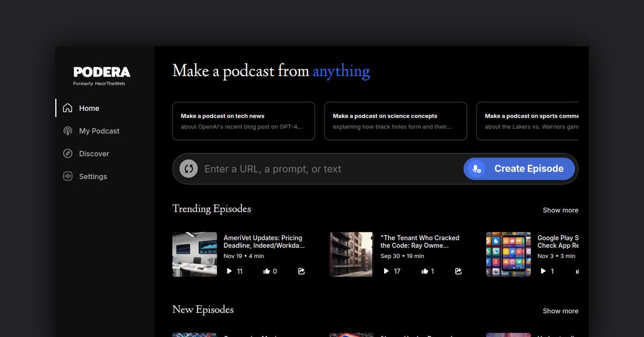This screenshot has width=644, height=337.
Task: Click the Home icon in sidebar
Action: pyautogui.click(x=68, y=108)
